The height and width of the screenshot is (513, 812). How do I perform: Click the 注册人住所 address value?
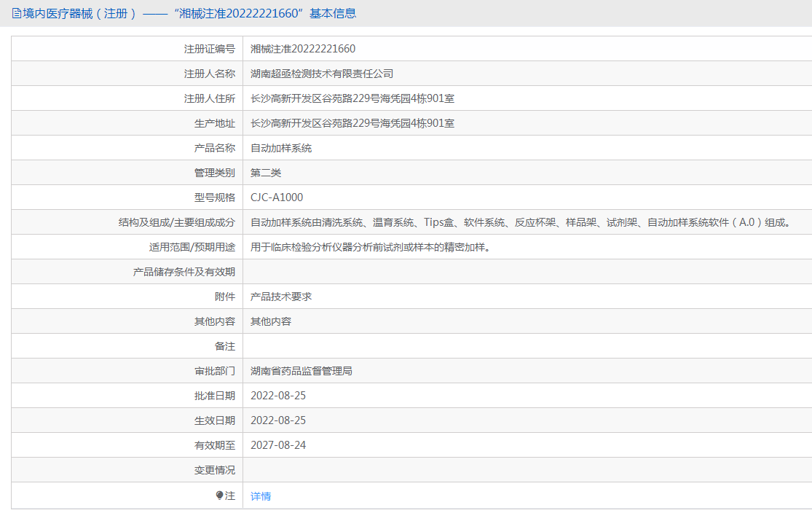[352, 98]
